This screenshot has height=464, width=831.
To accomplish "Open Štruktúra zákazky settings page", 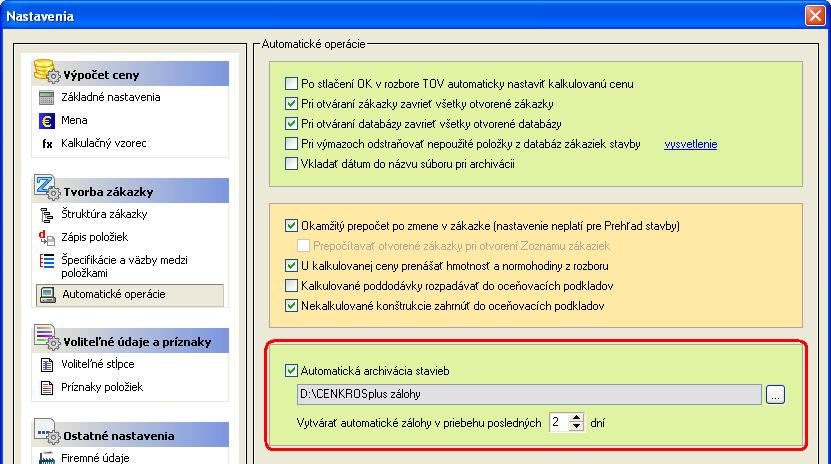I will 104,215.
